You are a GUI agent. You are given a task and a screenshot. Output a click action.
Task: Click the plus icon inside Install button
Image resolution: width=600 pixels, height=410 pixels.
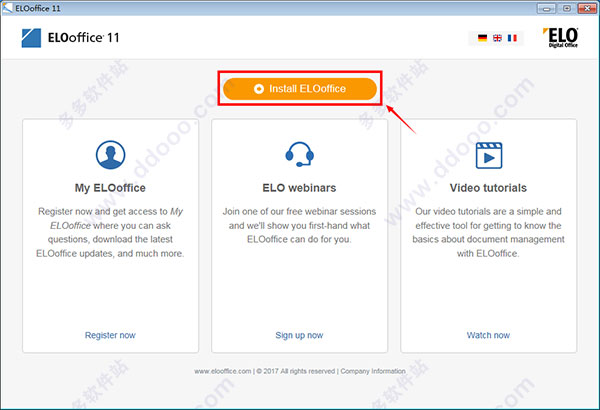click(x=259, y=89)
